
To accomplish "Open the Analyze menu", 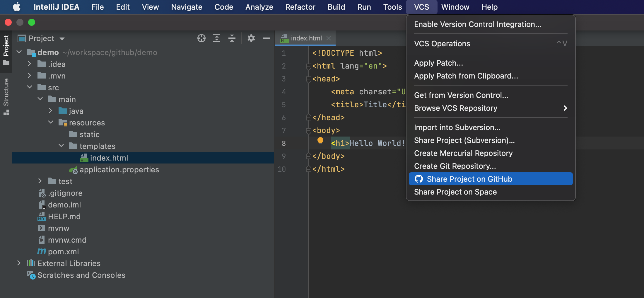I will pos(259,7).
